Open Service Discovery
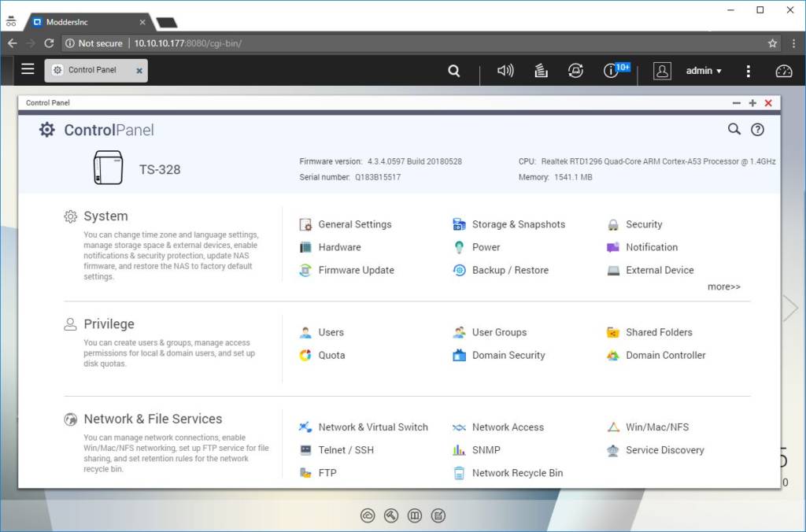The image size is (806, 532). click(656, 450)
